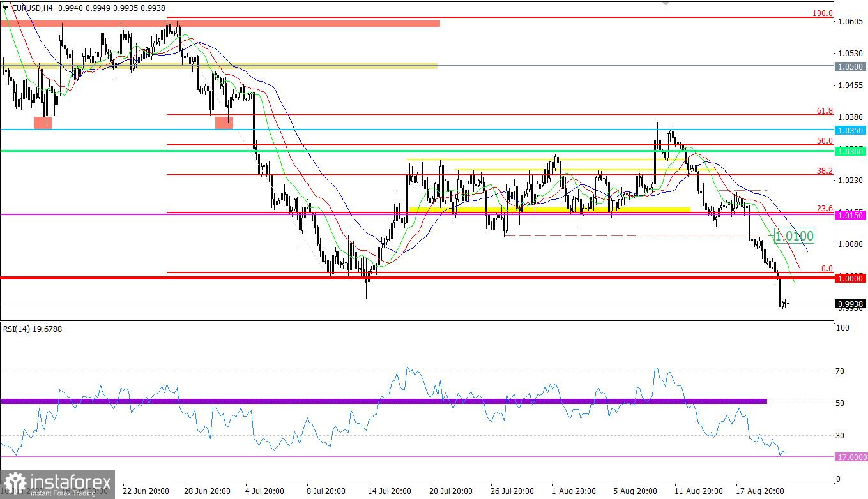Click the triangle beside the EURUSD,H4 title
Image resolution: width=868 pixels, height=499 pixels.
(x=6, y=8)
